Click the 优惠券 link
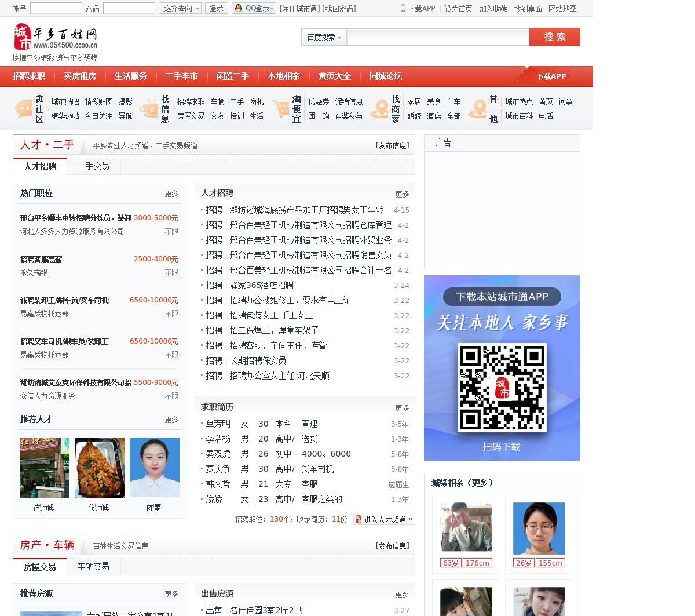The height and width of the screenshot is (616, 695). coord(319,101)
